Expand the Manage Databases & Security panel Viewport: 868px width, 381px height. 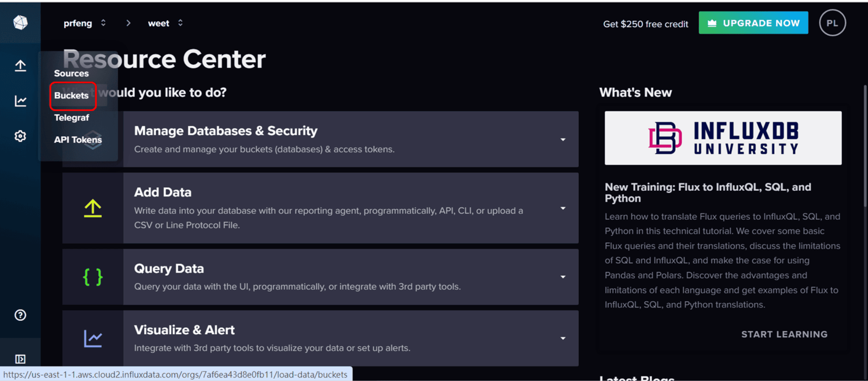(x=562, y=139)
